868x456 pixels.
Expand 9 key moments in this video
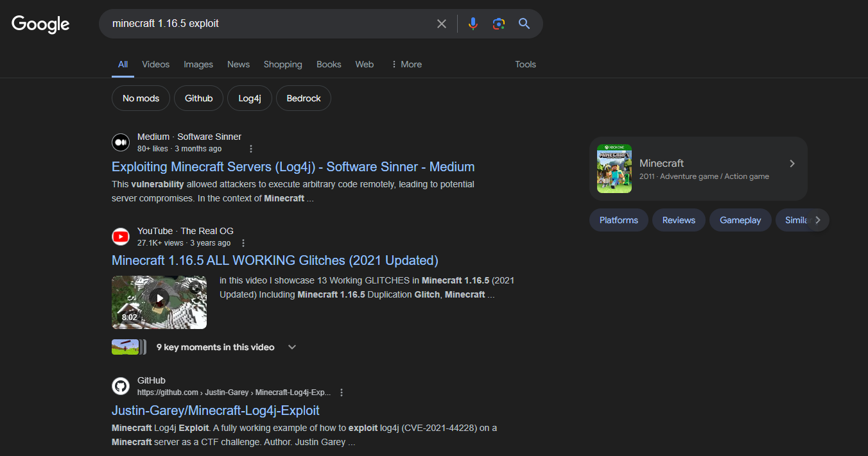pyautogui.click(x=292, y=347)
